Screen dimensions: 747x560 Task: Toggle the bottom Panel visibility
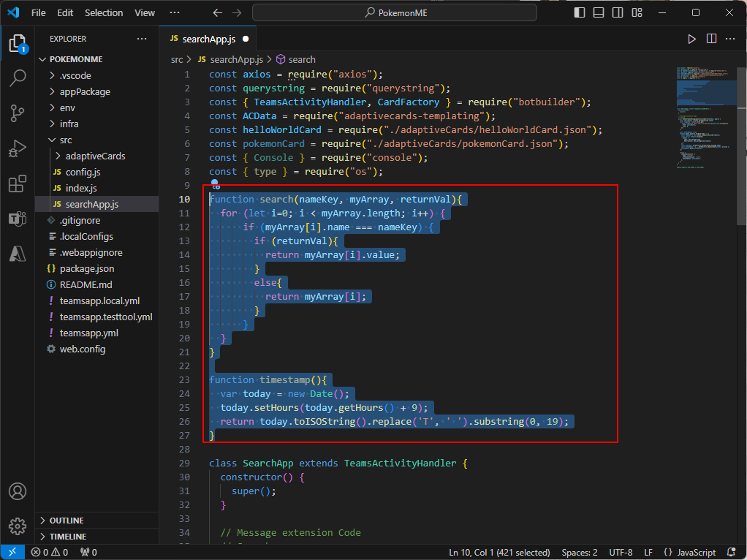point(599,12)
